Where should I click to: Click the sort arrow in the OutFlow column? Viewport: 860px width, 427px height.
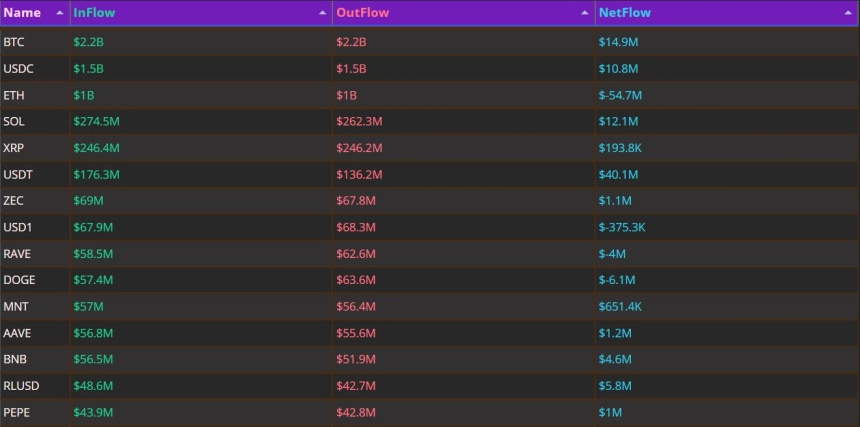tap(585, 13)
